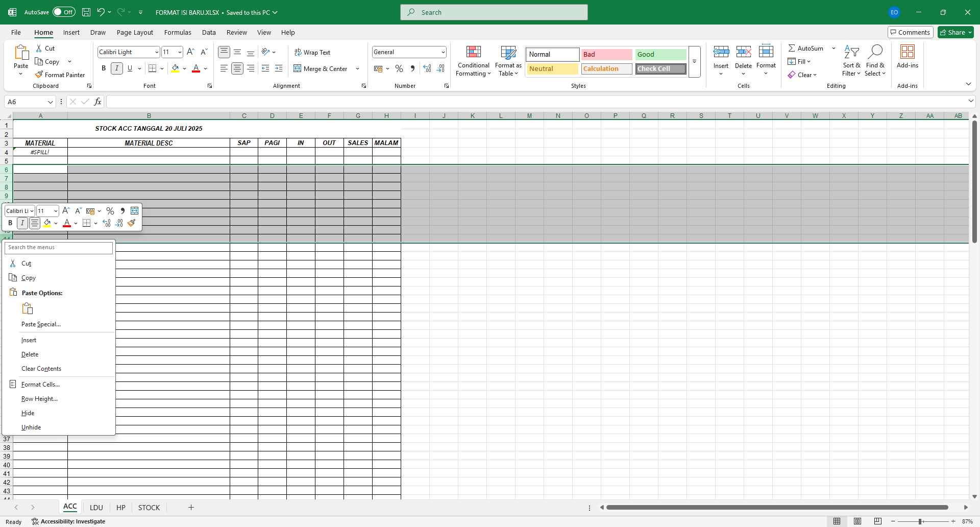Click the Format Painter icon in ribbon

[39, 75]
